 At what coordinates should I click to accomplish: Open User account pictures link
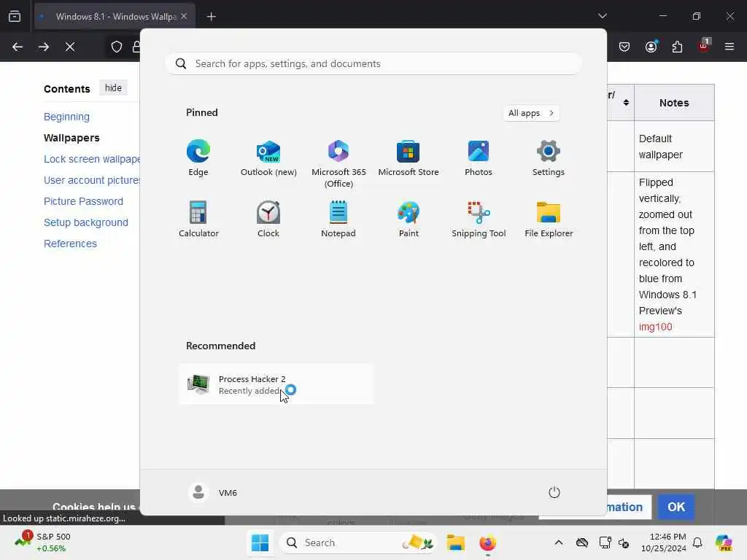(x=92, y=180)
